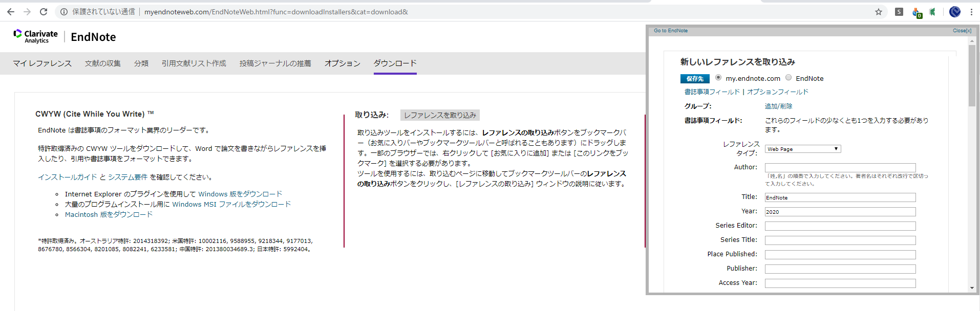Viewport: 980px width, 311px height.
Task: Open the Chrome three-dot menu
Action: click(x=971, y=12)
